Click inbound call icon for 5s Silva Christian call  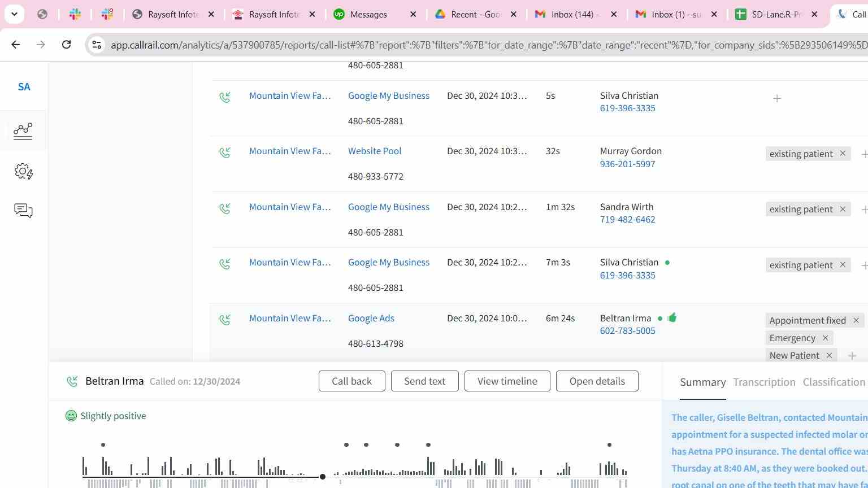coord(225,97)
